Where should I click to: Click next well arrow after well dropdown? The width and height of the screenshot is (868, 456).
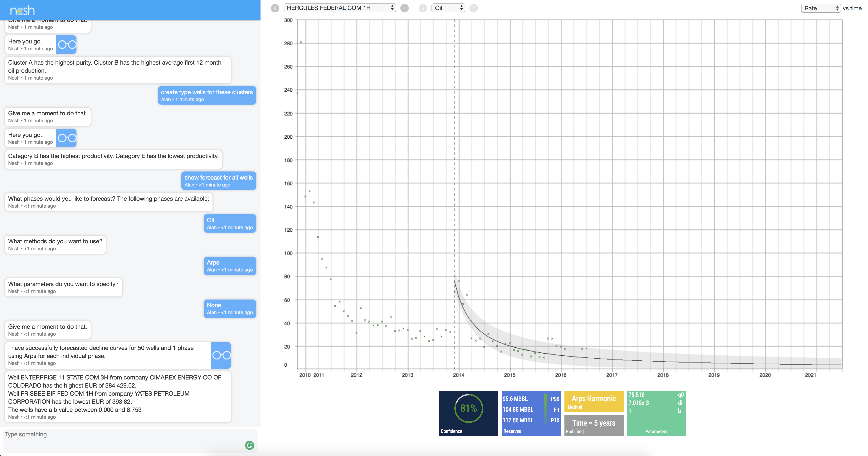pos(404,8)
